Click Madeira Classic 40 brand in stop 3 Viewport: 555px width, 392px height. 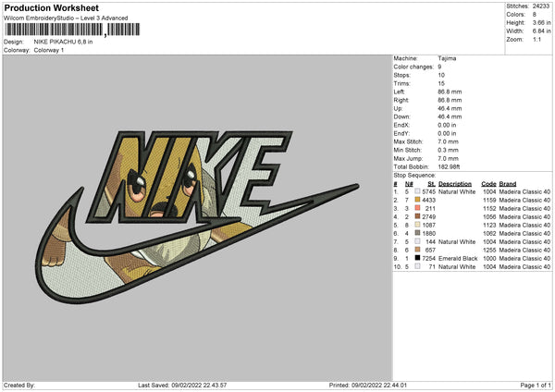[x=524, y=208]
